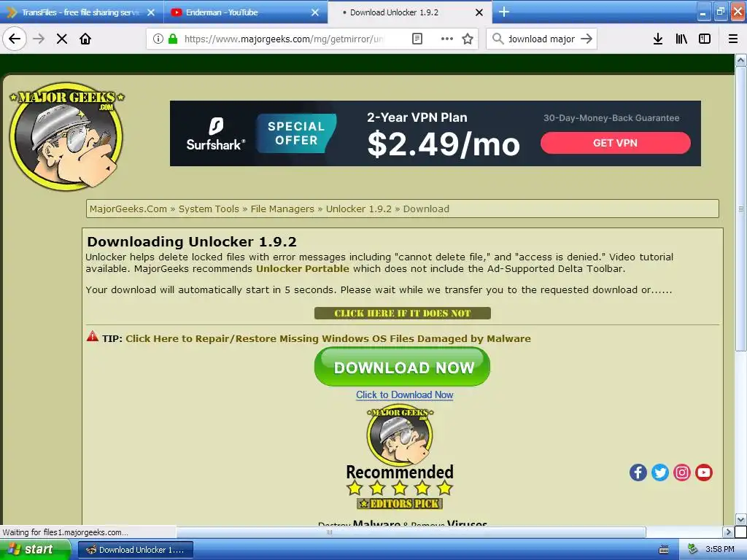The image size is (747, 560).
Task: Click the 'Click to Download Now' link
Action: [x=404, y=394]
